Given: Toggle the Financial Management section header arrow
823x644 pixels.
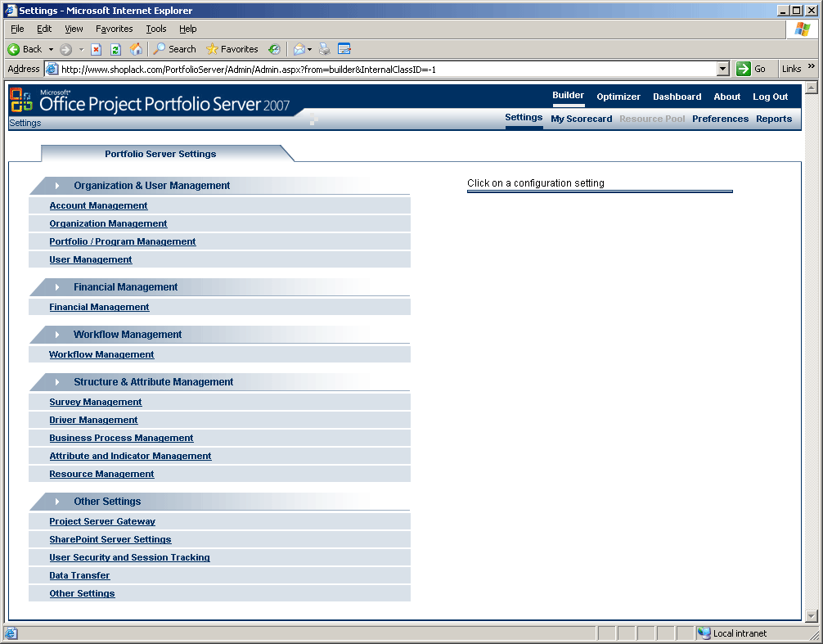Looking at the screenshot, I should [57, 287].
